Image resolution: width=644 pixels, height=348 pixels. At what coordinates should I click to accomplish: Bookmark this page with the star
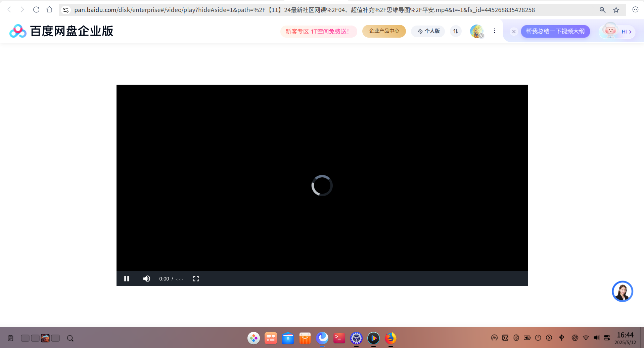point(616,10)
